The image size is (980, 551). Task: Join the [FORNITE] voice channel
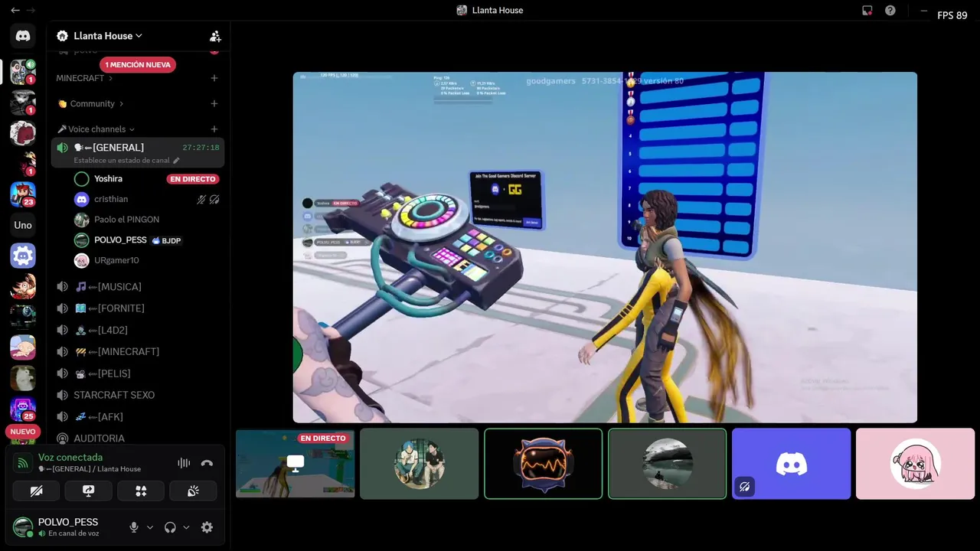click(138, 308)
